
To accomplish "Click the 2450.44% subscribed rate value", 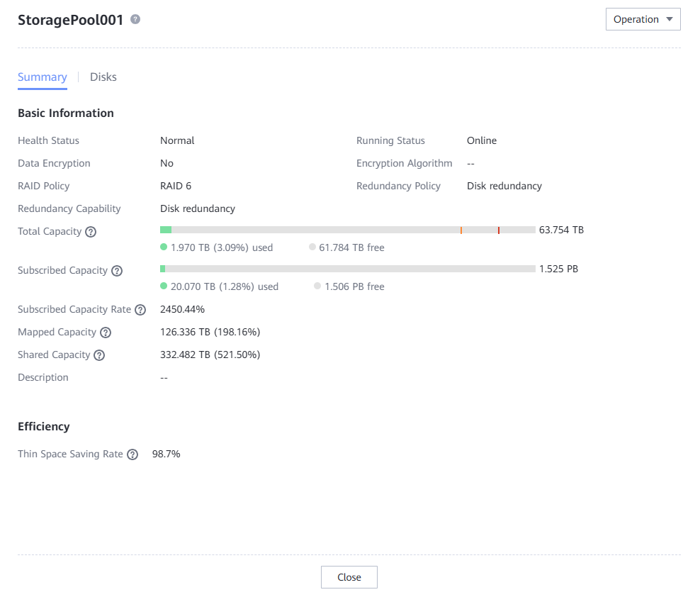I will [182, 309].
